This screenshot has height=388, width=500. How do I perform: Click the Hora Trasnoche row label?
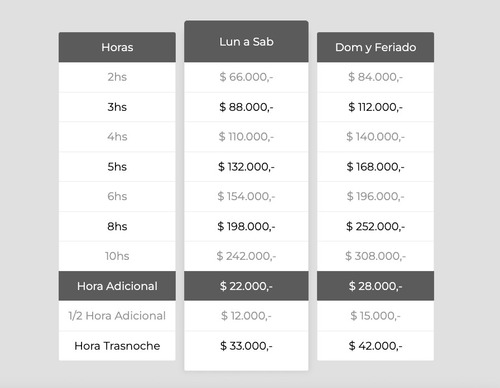[117, 346]
